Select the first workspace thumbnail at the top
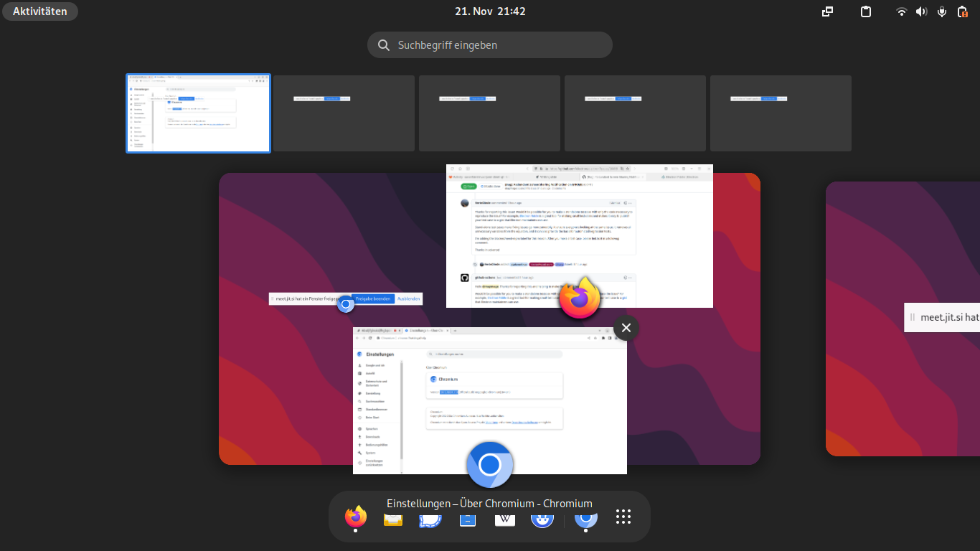980x551 pixels. pyautogui.click(x=198, y=113)
